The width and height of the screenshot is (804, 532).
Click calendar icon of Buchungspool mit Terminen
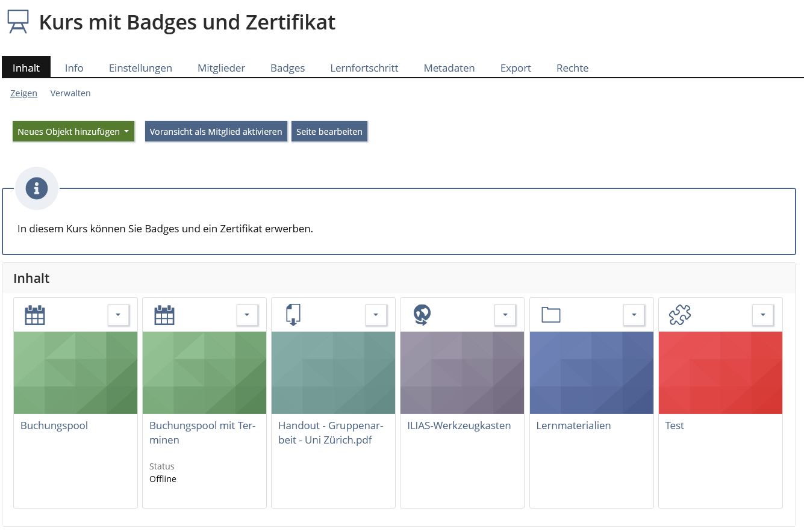coord(164,315)
